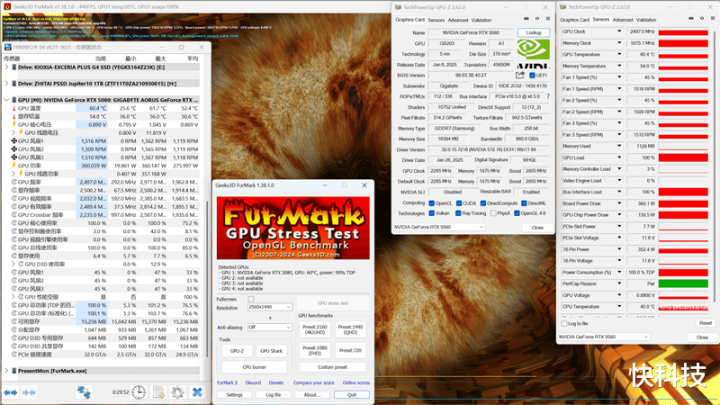Toggle the CUDA computing checkbox
Viewport: 720px width, 405px height.
[459, 203]
